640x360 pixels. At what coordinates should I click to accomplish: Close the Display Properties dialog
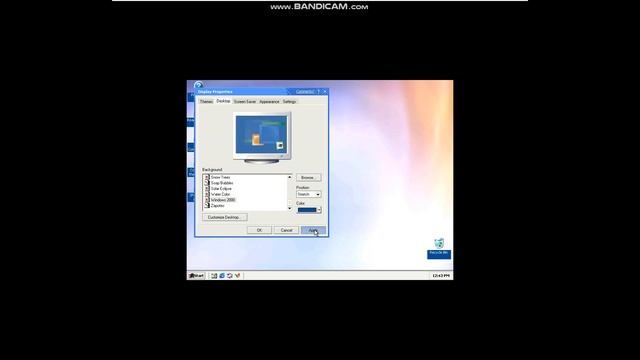coord(325,91)
